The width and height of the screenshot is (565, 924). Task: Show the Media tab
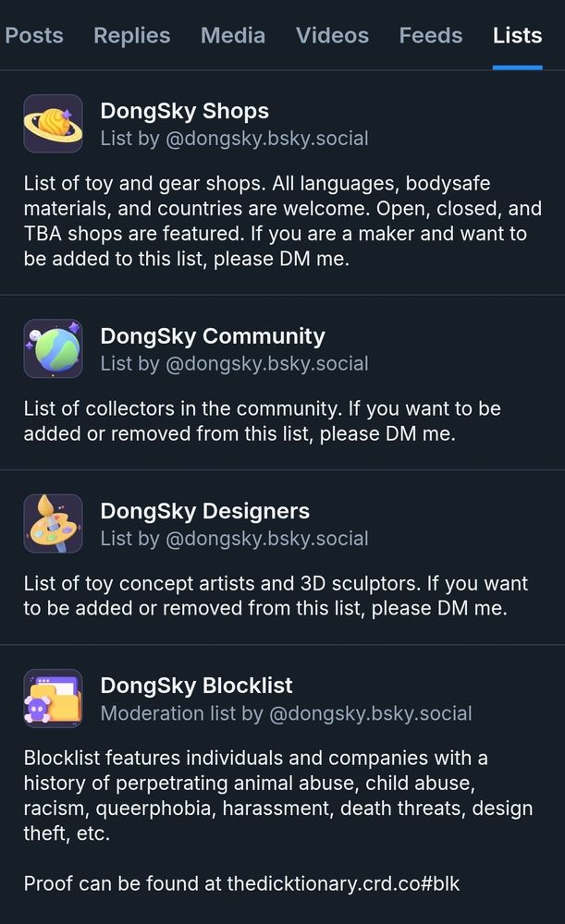coord(233,35)
